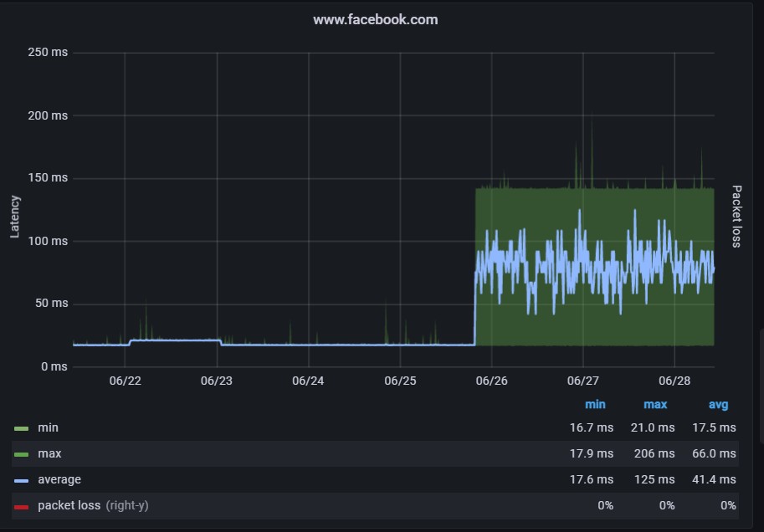This screenshot has width=764, height=532.
Task: Click the 21.0 ms value in min row
Action: (x=653, y=427)
